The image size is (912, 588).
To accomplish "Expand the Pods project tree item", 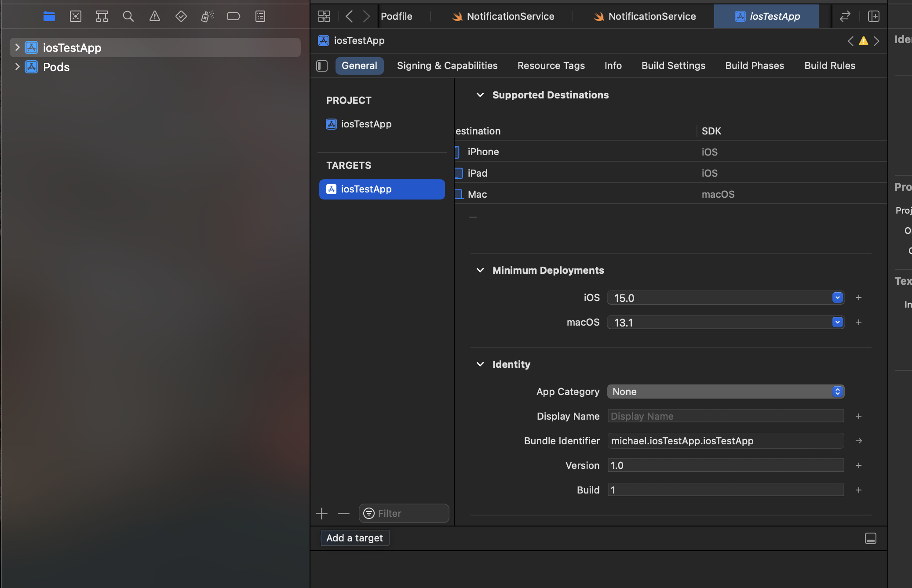I will pos(15,66).
